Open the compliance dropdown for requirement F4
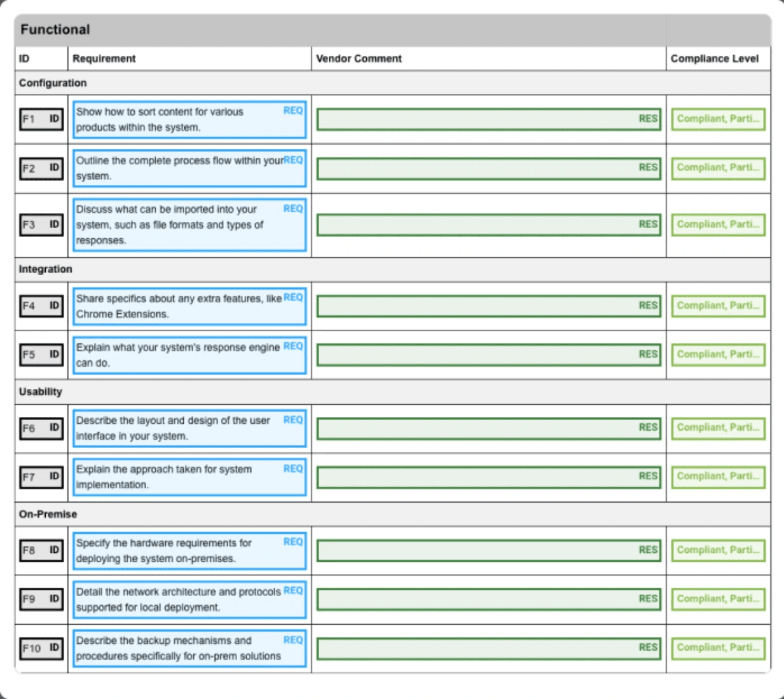 coord(718,305)
